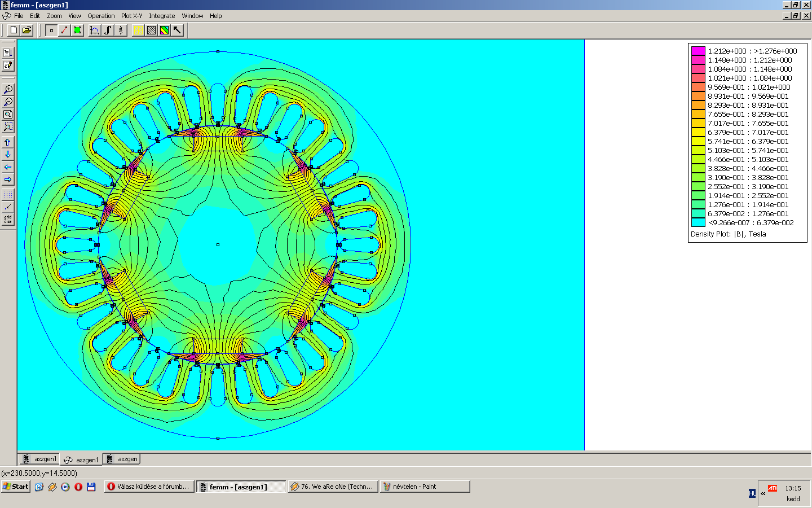Open the File menu

click(x=19, y=16)
